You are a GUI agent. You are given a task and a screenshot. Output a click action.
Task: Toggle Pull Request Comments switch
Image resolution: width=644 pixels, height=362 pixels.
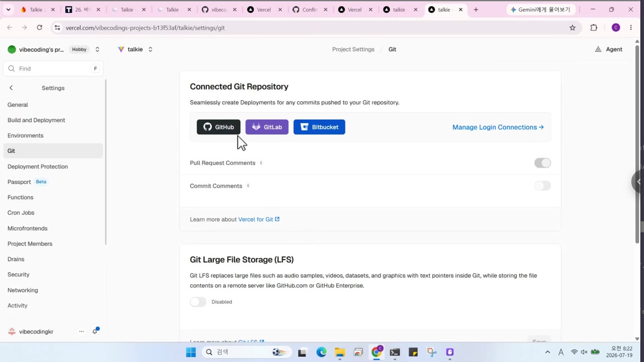tap(542, 163)
